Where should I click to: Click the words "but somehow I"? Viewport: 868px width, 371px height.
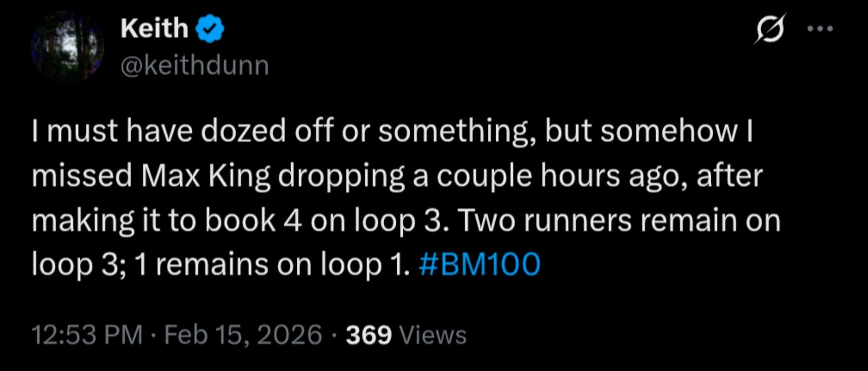(x=648, y=131)
